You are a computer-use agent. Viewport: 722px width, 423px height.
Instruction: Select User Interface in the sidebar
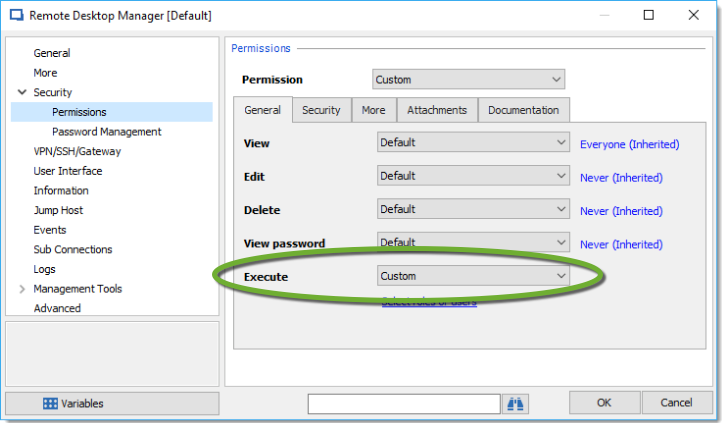click(x=68, y=171)
